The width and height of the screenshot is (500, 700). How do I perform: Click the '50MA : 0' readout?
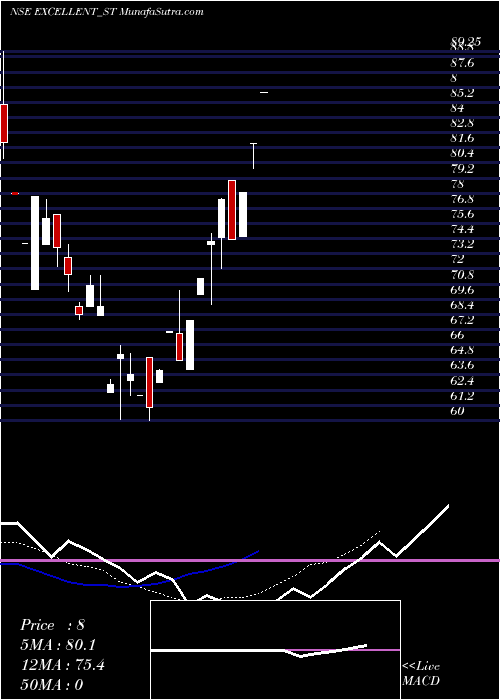52,685
